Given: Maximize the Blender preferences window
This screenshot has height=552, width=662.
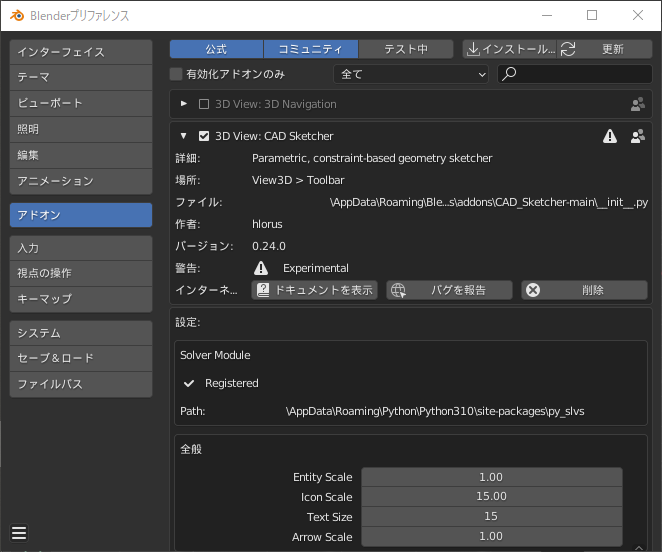Looking at the screenshot, I should pos(592,16).
